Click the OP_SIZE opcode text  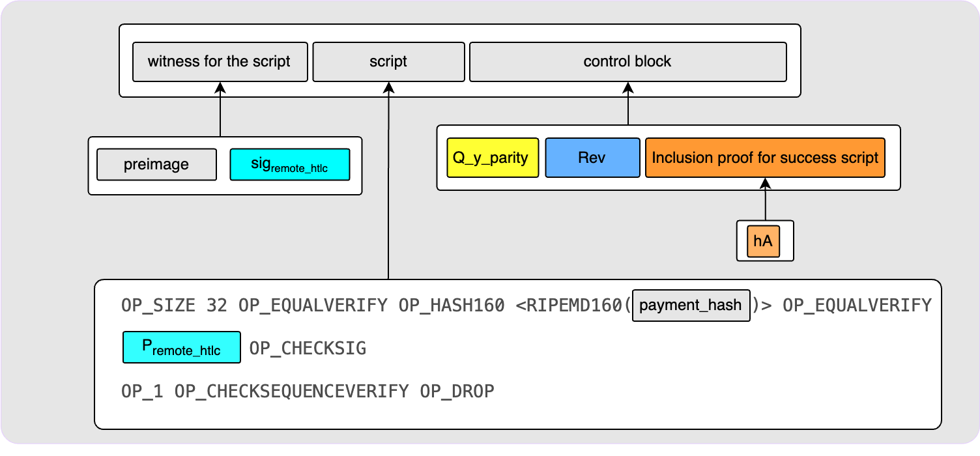[x=158, y=306]
